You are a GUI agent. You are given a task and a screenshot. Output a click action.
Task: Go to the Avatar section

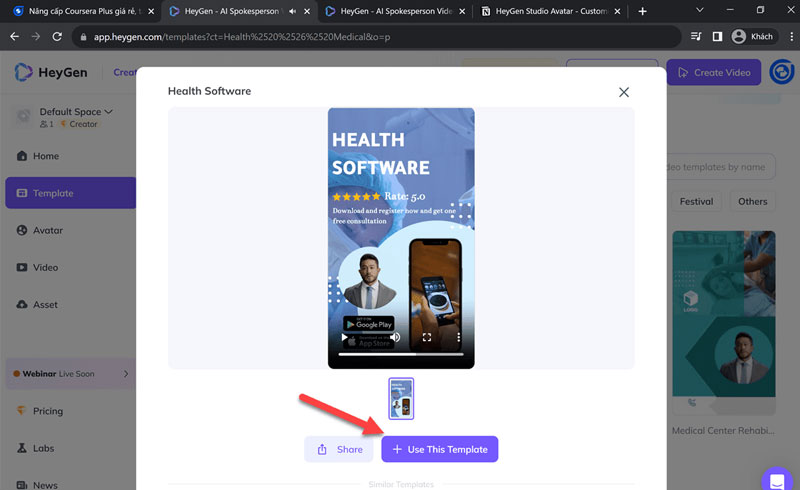[47, 230]
